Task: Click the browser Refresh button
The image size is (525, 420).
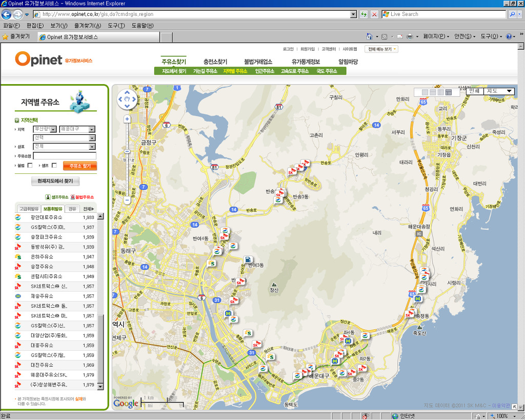Action: tap(364, 14)
